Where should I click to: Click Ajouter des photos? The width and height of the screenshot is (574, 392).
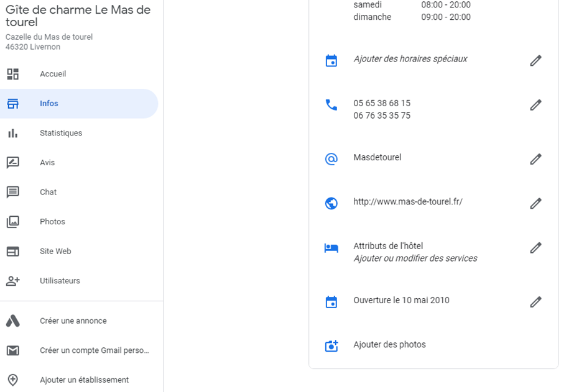pos(389,344)
